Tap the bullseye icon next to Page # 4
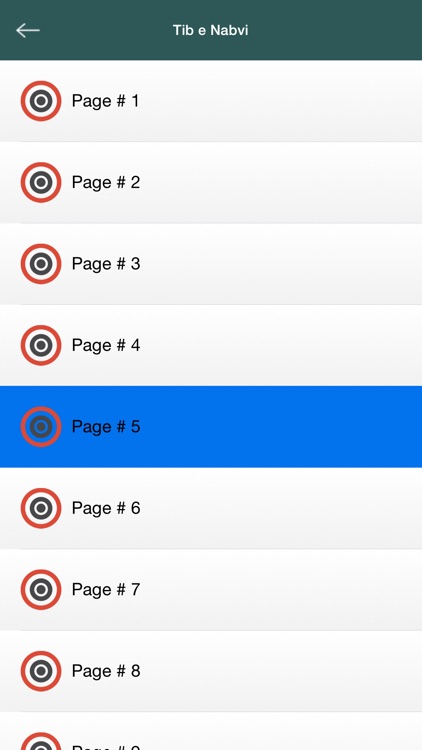 [x=41, y=345]
